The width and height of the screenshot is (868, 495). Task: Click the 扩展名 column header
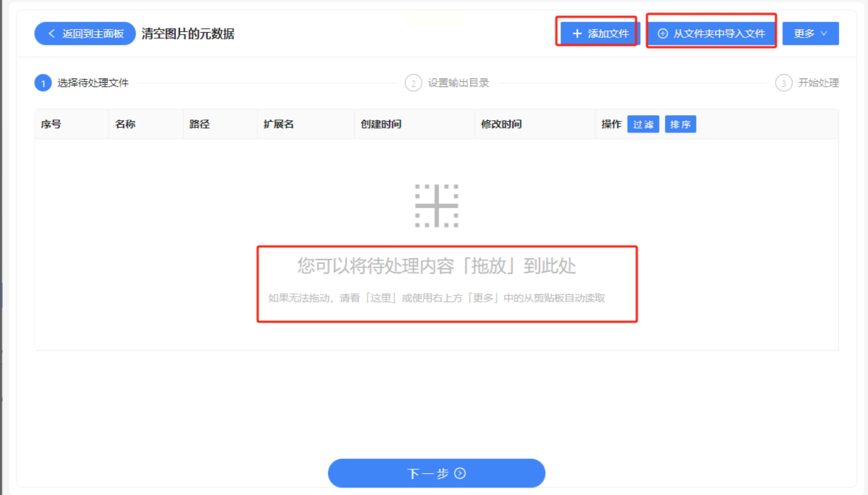pyautogui.click(x=278, y=124)
